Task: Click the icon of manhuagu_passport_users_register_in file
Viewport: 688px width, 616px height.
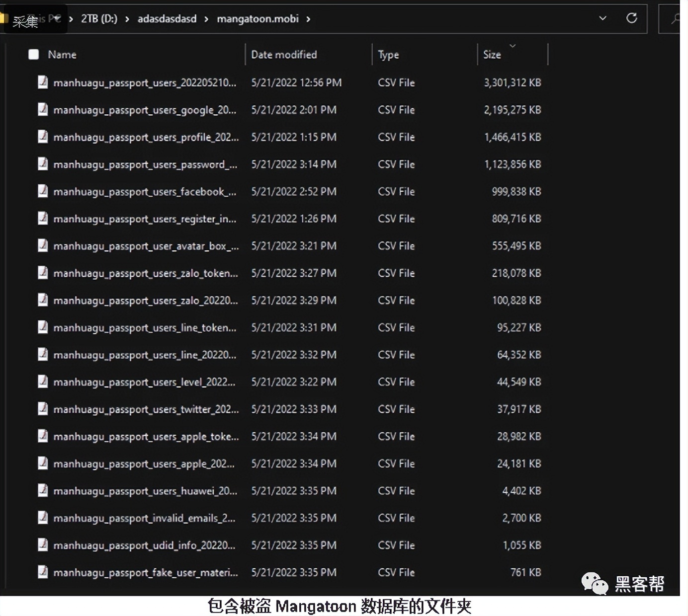Action: tap(43, 218)
